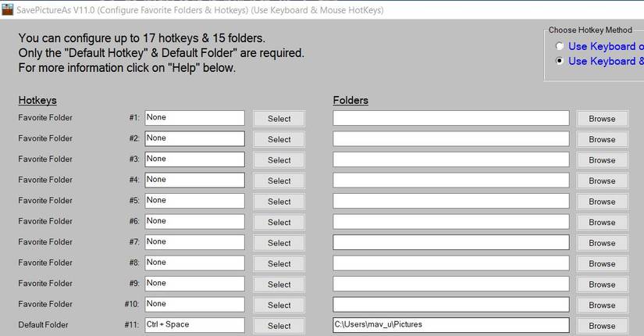Browse for Favorite Folder #6 path
Image resolution: width=644 pixels, height=336 pixels.
(602, 222)
